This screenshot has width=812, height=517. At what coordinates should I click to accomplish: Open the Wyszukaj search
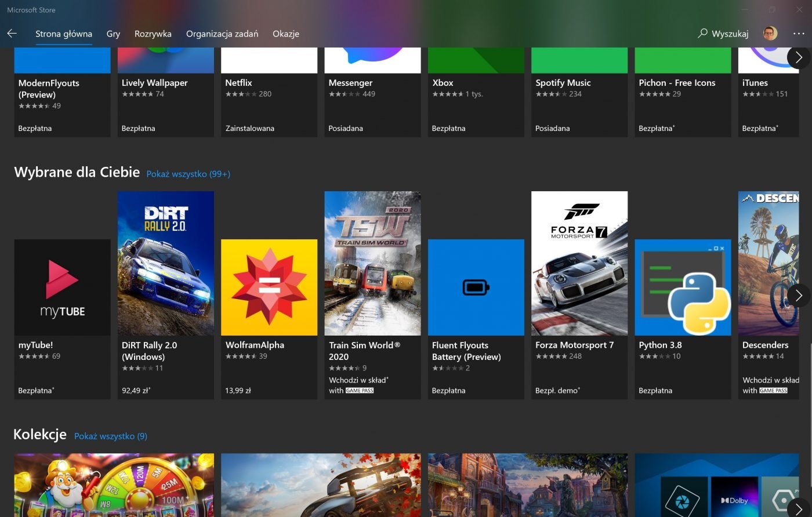[723, 34]
